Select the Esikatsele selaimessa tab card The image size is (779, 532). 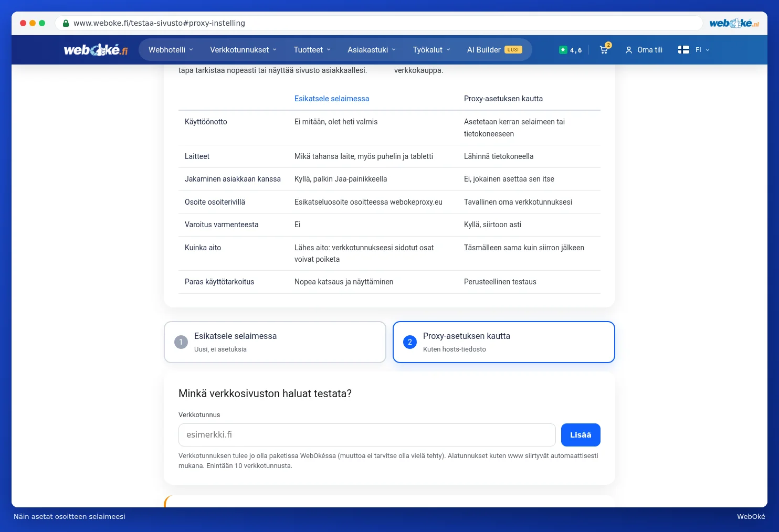click(x=275, y=342)
